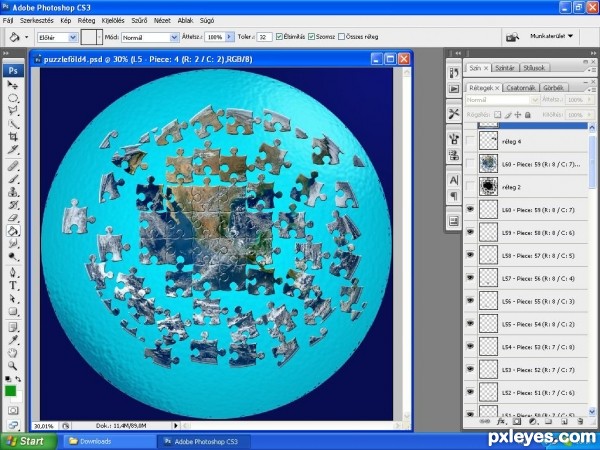Screen dimensions: 600x450
Task: Click the Toler tolerance input field
Action: pos(264,37)
